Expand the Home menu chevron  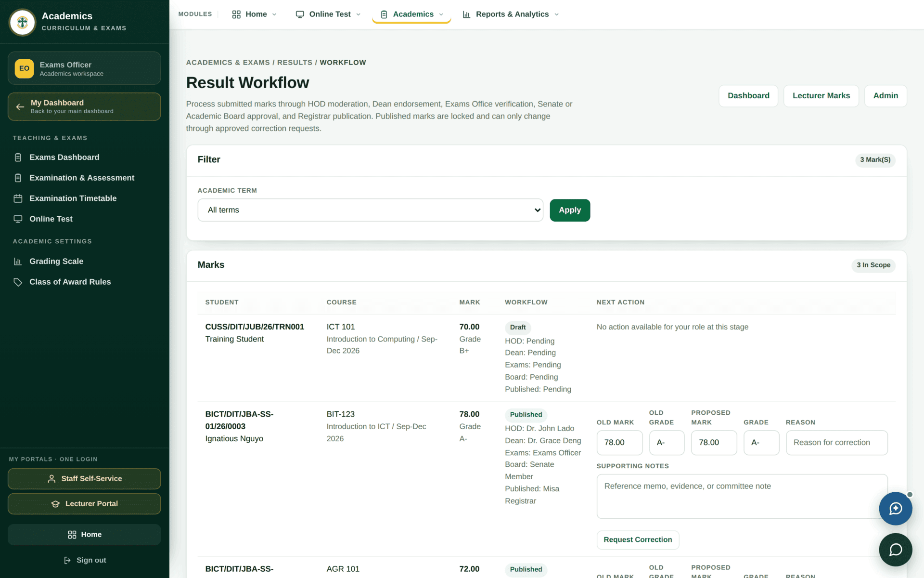274,14
